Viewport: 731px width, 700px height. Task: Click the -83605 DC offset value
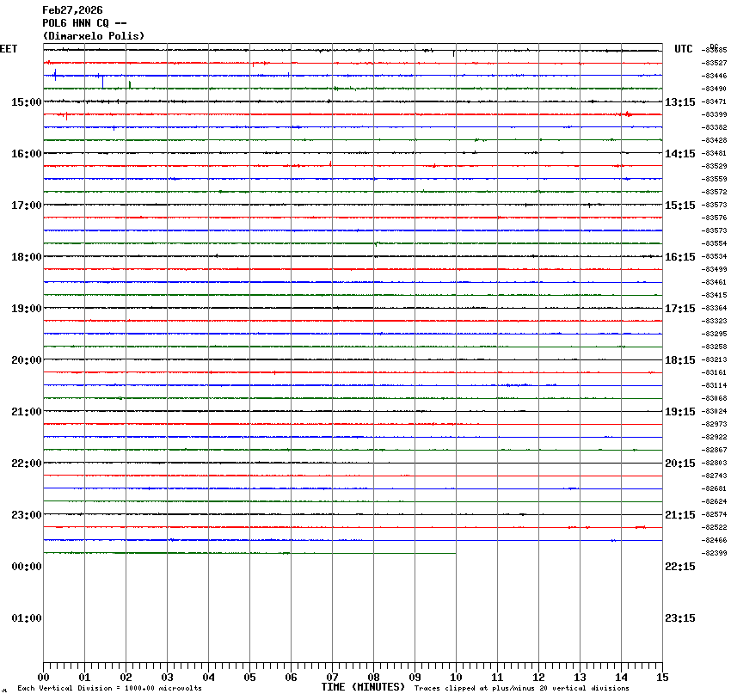click(x=716, y=50)
